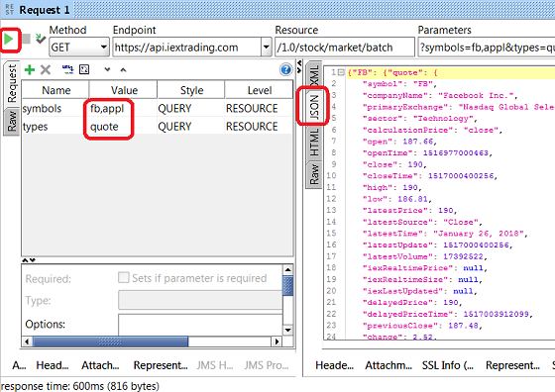The image size is (555, 392).
Task: Click the Level column header
Action: coord(259,90)
